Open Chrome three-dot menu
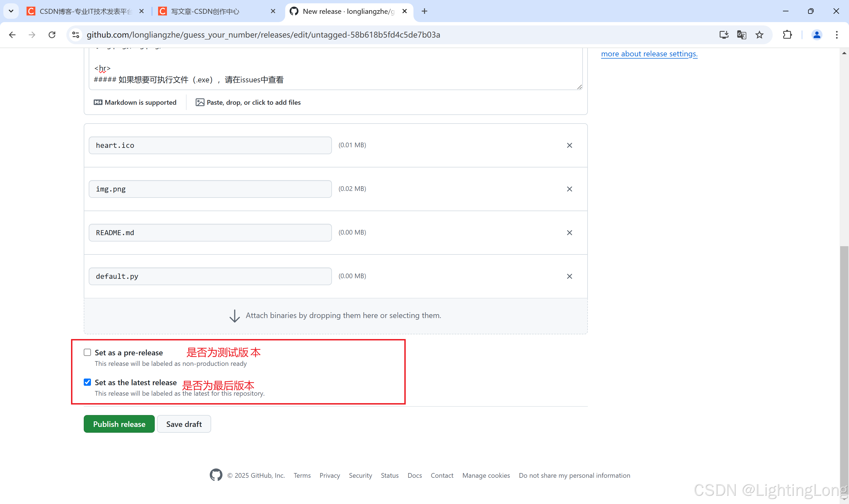Image resolution: width=849 pixels, height=504 pixels. 837,35
